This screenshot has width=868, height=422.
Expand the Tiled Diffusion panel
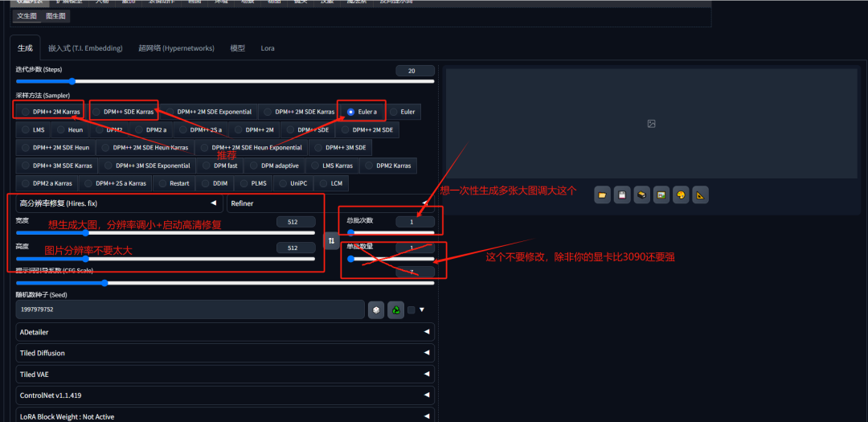coord(225,353)
